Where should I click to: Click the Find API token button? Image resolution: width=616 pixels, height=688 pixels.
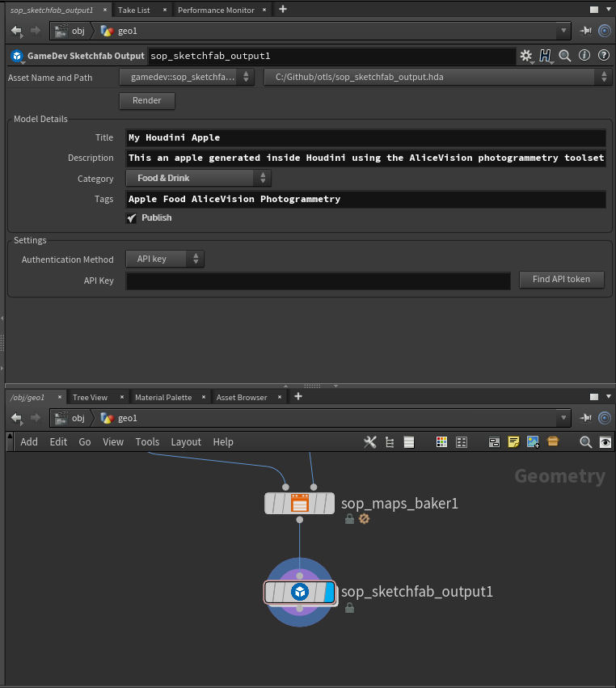click(x=561, y=280)
